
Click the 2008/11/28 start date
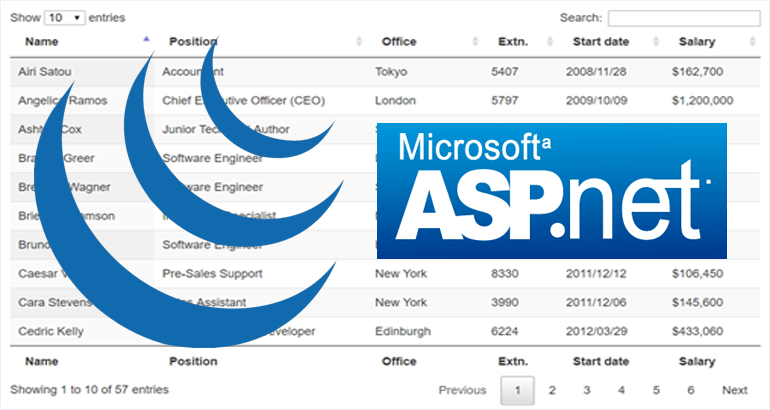pyautogui.click(x=596, y=72)
